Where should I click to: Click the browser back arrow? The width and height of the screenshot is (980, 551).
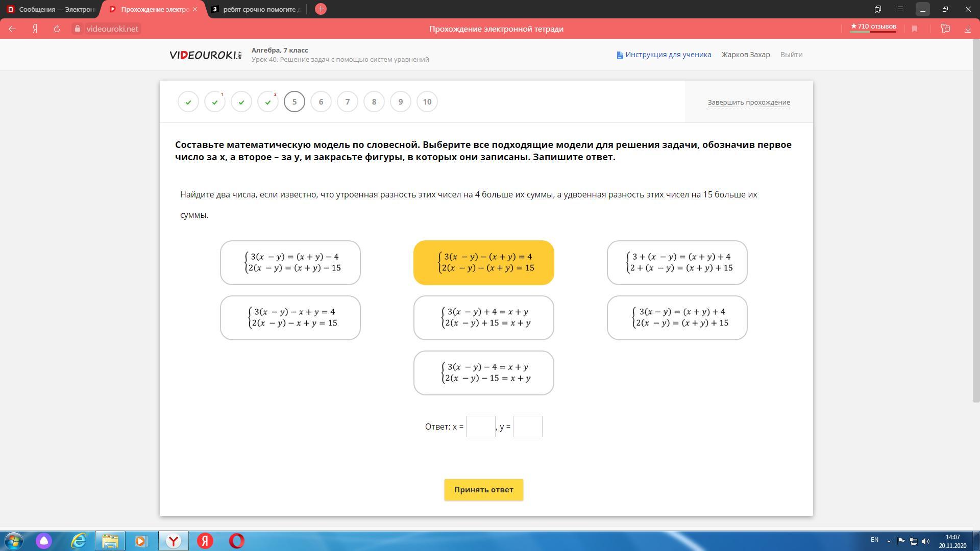(x=12, y=29)
